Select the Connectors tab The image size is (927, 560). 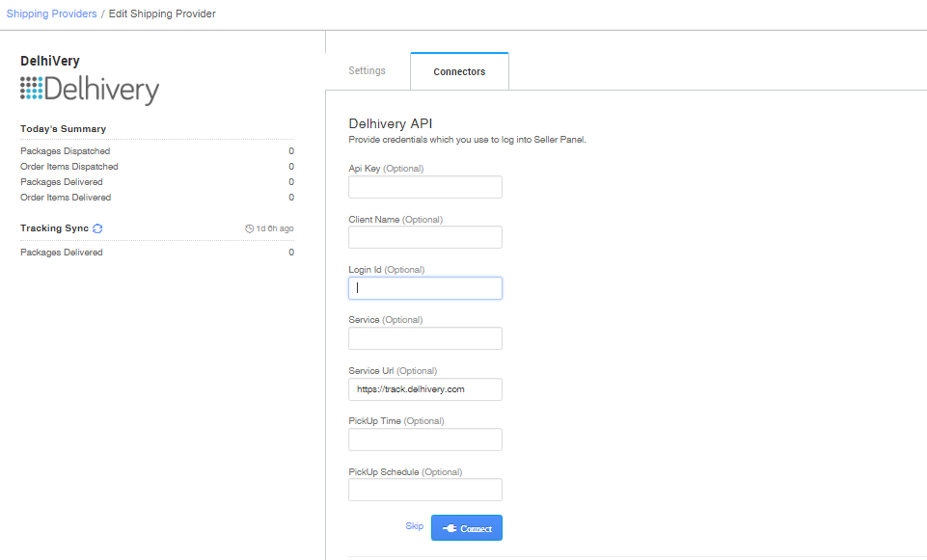[459, 70]
